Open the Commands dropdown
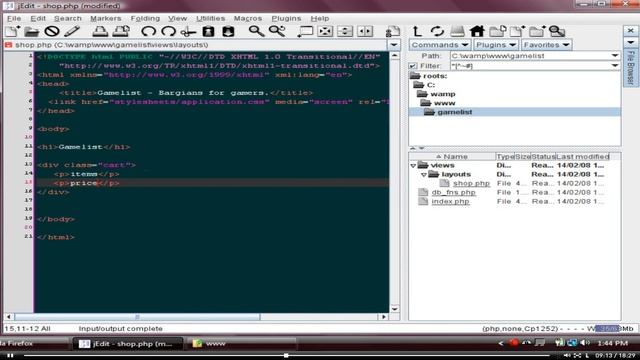 tap(440, 45)
